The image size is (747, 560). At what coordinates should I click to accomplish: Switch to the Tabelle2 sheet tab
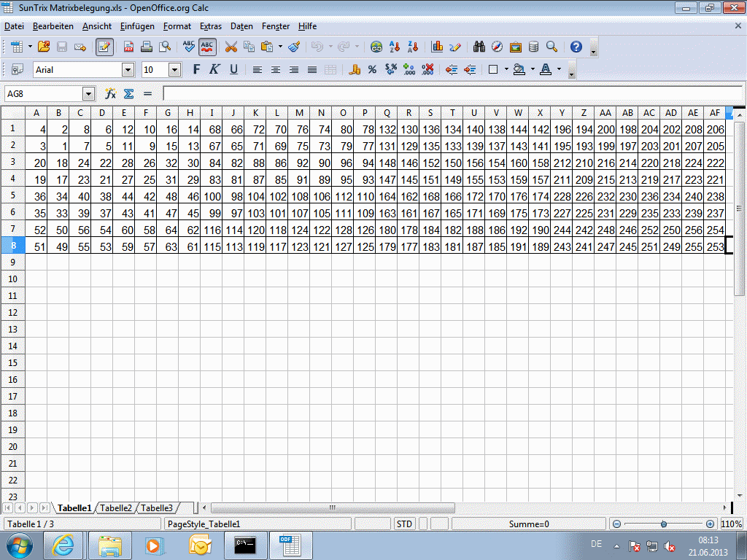[116, 508]
